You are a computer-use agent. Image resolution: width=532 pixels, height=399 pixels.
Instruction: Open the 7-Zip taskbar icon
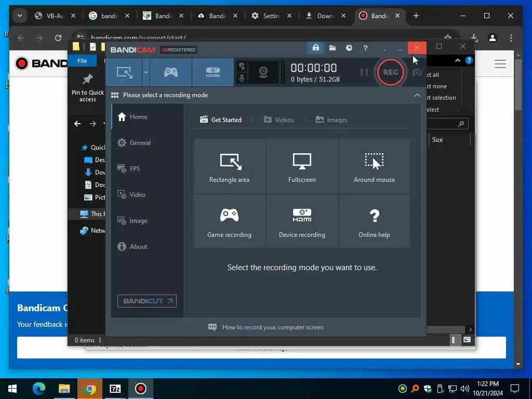coord(115,389)
